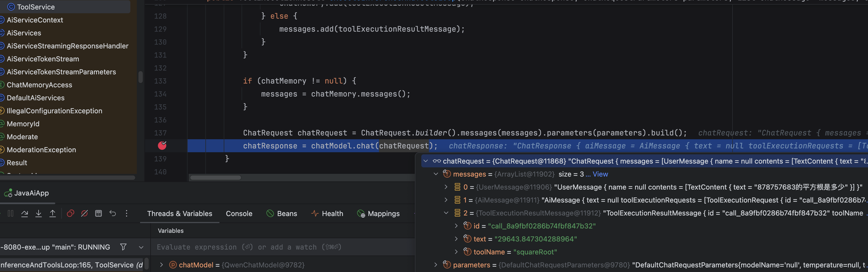The width and height of the screenshot is (868, 272).
Task: Collapse the chatRequest popup node
Action: point(426,161)
